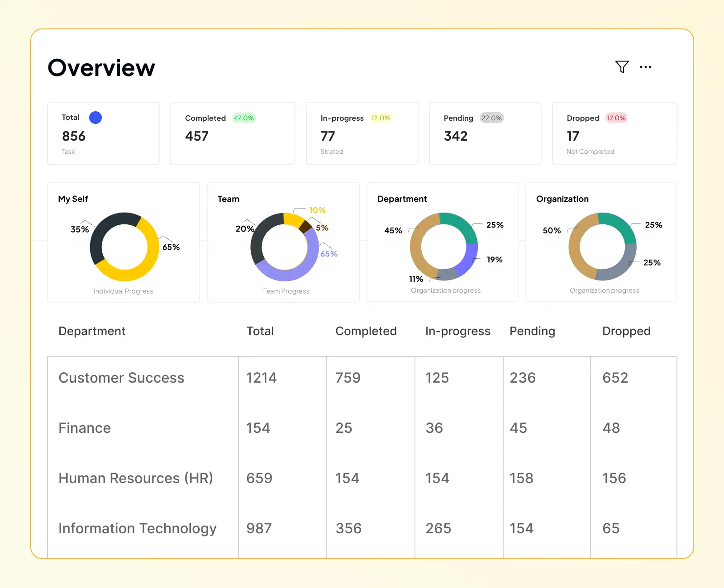
Task: Select Finance completed cell 25
Action: [x=344, y=428]
